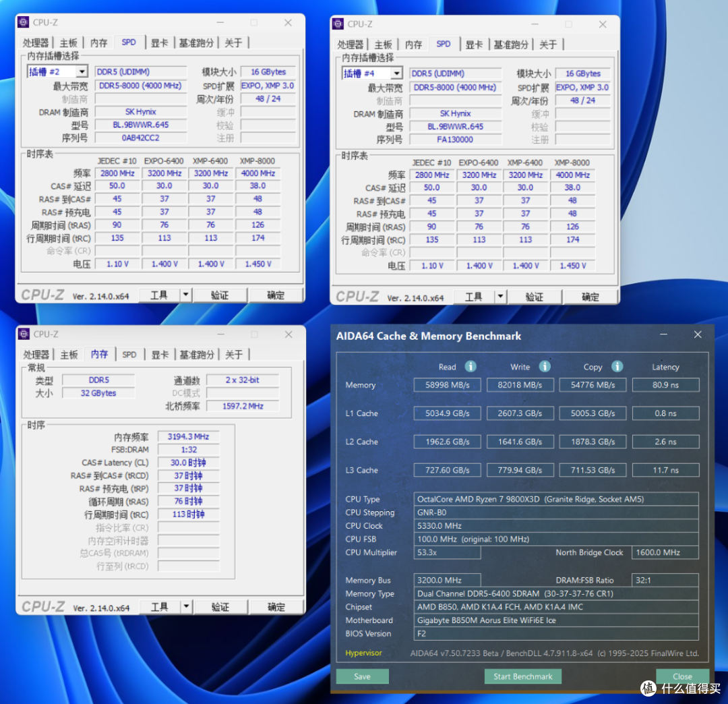Viewport: 728px width, 704px height.
Task: Click serial number 0AB42CC2 in slot #2
Action: [x=141, y=138]
